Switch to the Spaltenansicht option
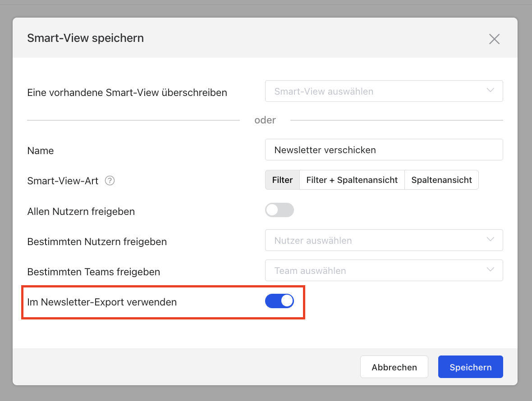The image size is (532, 401). coord(441,180)
